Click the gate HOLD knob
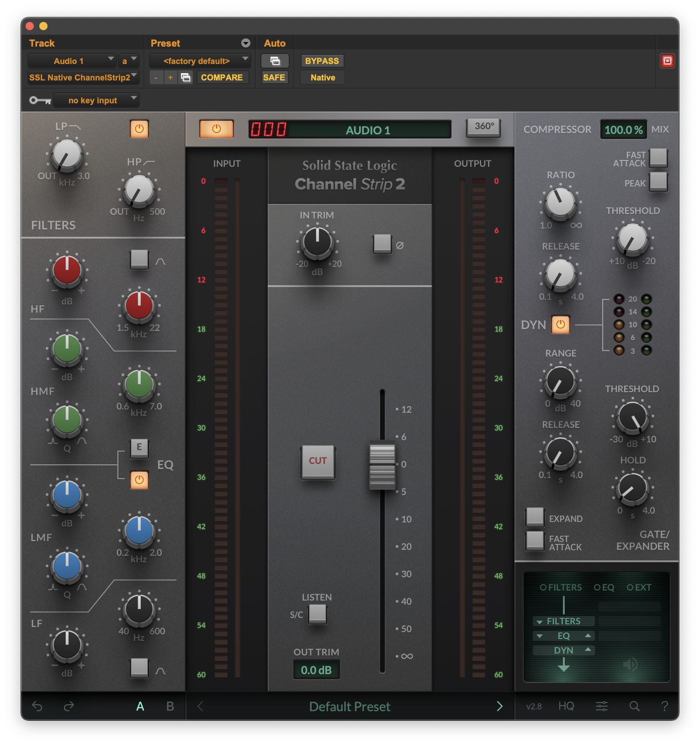 coord(633,489)
